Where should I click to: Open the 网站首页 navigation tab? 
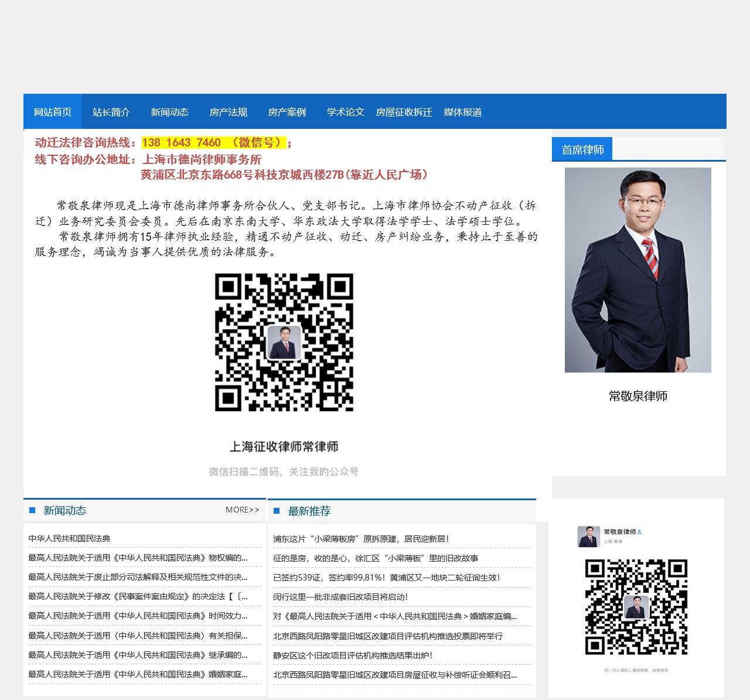53,112
